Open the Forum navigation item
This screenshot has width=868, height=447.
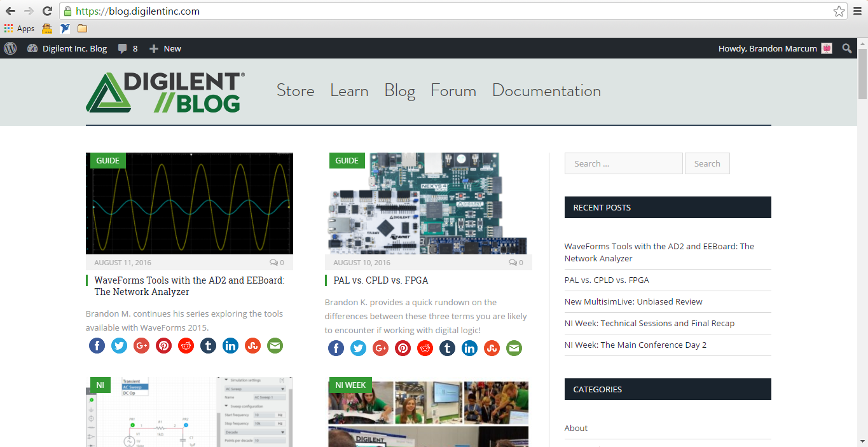(x=453, y=91)
